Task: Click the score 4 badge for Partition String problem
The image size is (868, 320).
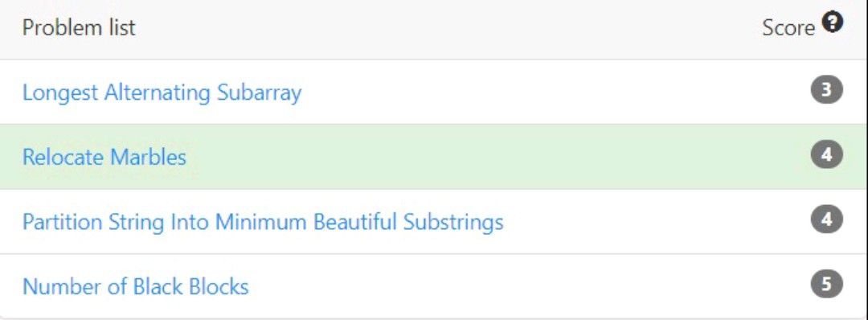Action: (x=826, y=219)
